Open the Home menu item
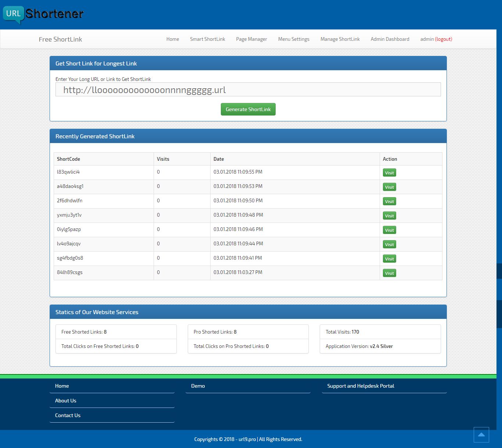The image size is (502, 448). pyautogui.click(x=172, y=39)
